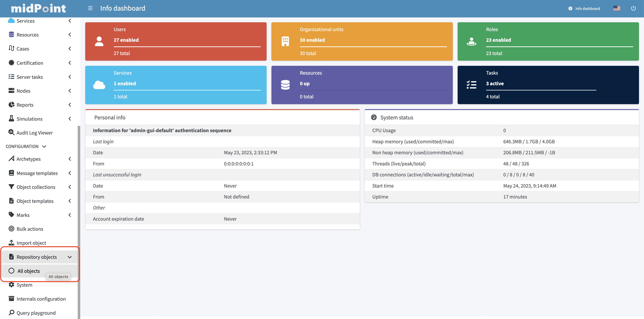Image resolution: width=644 pixels, height=319 pixels.
Task: Open Bulk actions menu item
Action: coord(30,229)
